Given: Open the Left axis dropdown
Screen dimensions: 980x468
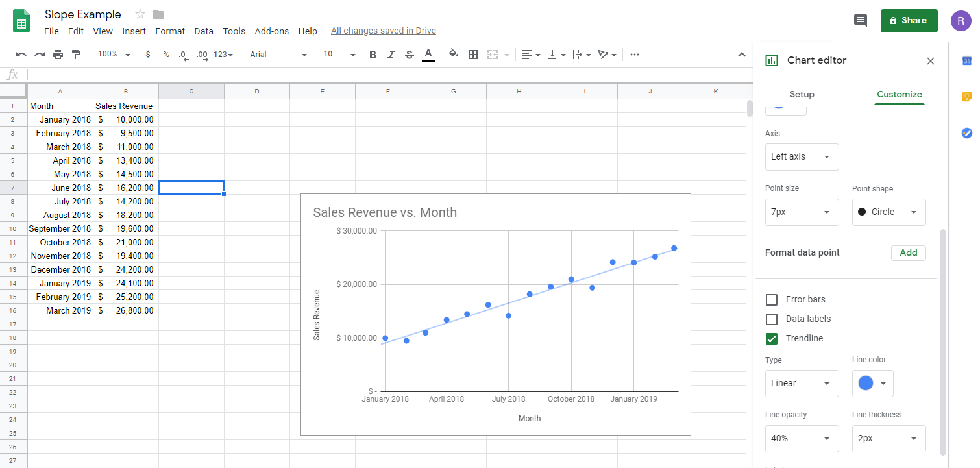Looking at the screenshot, I should (x=802, y=157).
